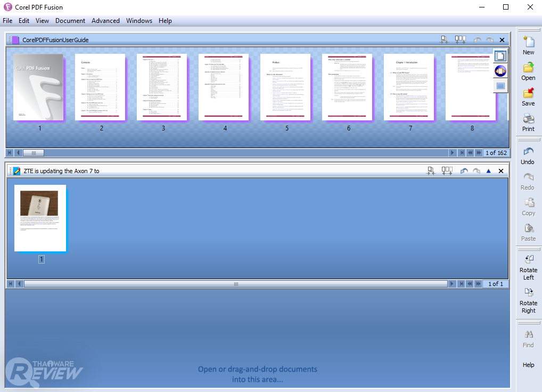Go to next page in the user guide navigation bar
This screenshot has height=392, width=542.
(x=452, y=152)
